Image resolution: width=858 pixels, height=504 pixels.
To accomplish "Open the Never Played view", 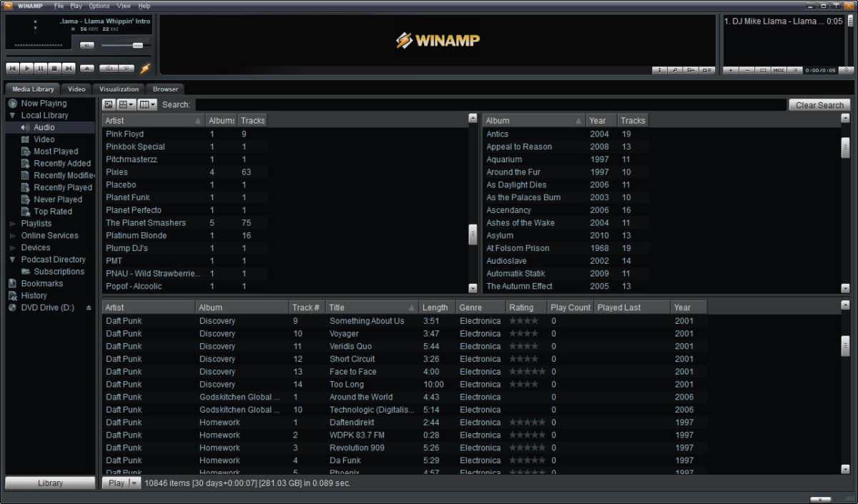I will (58, 199).
